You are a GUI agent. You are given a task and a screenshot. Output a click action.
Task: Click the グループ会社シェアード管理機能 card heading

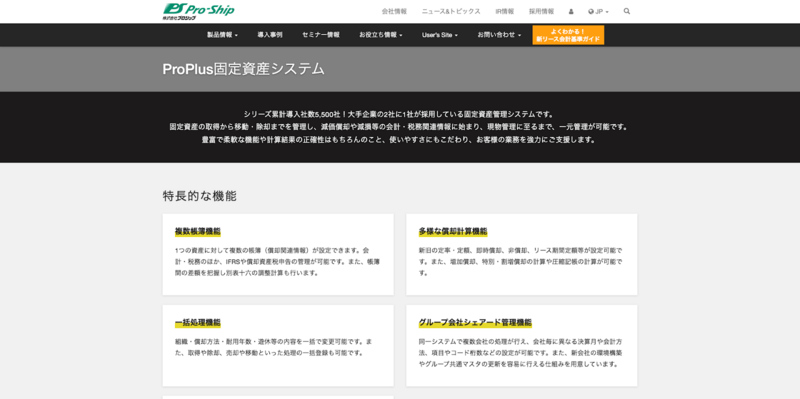(x=475, y=322)
